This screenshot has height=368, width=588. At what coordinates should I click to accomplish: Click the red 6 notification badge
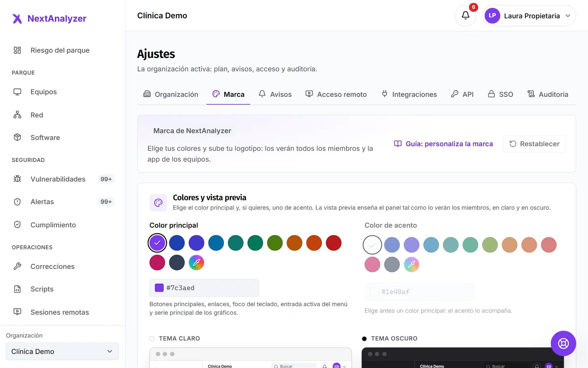pos(473,7)
